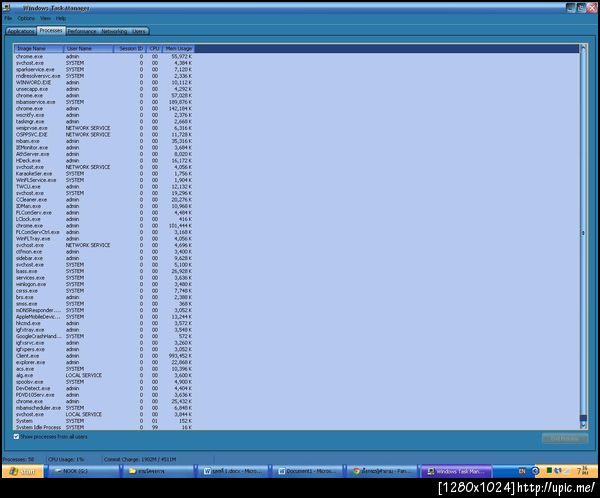The height and width of the screenshot is (498, 600).
Task: Switch to Document1 Word taskbar button
Action: click(x=308, y=471)
